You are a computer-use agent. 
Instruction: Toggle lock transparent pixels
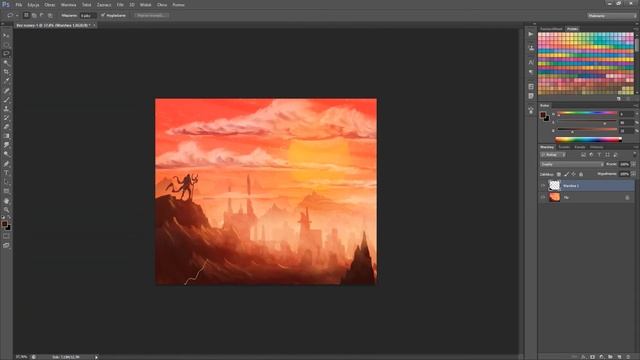tap(559, 174)
